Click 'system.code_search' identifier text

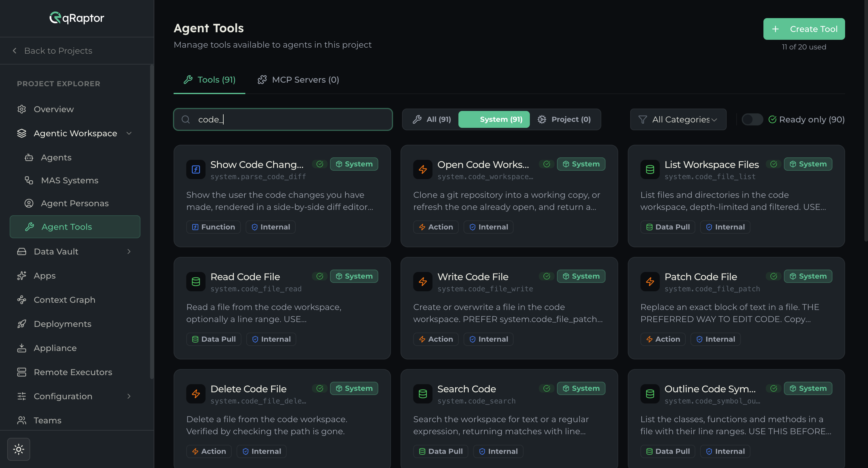click(476, 401)
